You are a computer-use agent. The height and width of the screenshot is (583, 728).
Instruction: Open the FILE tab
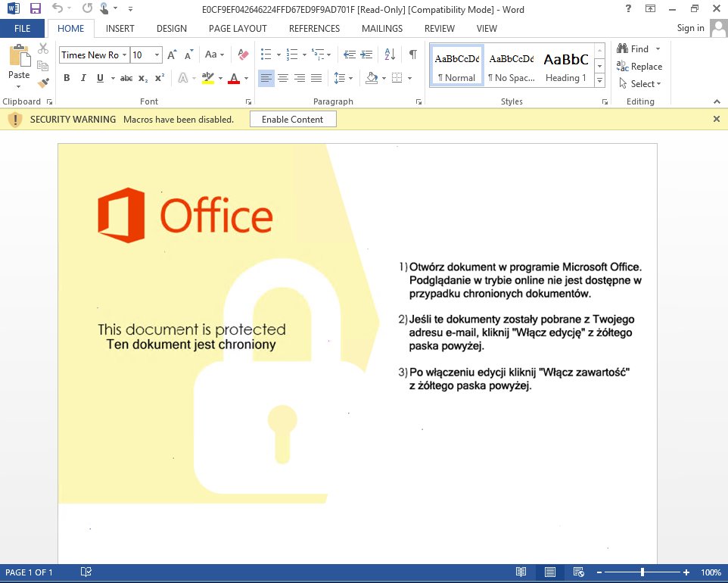(22, 28)
